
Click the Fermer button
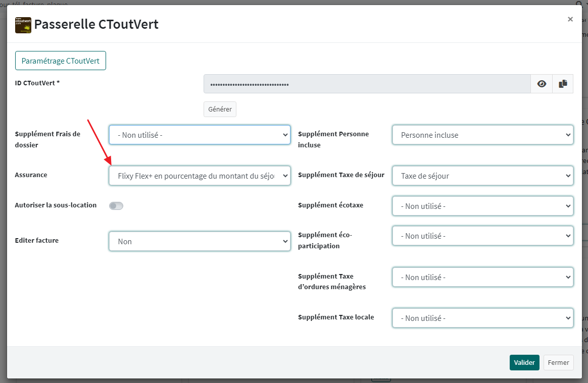coord(558,363)
